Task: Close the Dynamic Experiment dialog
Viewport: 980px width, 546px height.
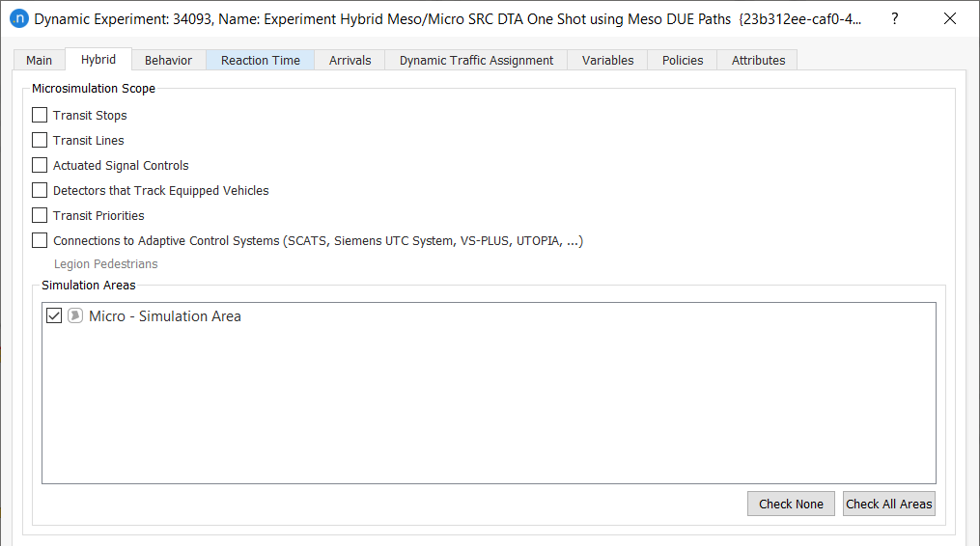Action: 950,18
